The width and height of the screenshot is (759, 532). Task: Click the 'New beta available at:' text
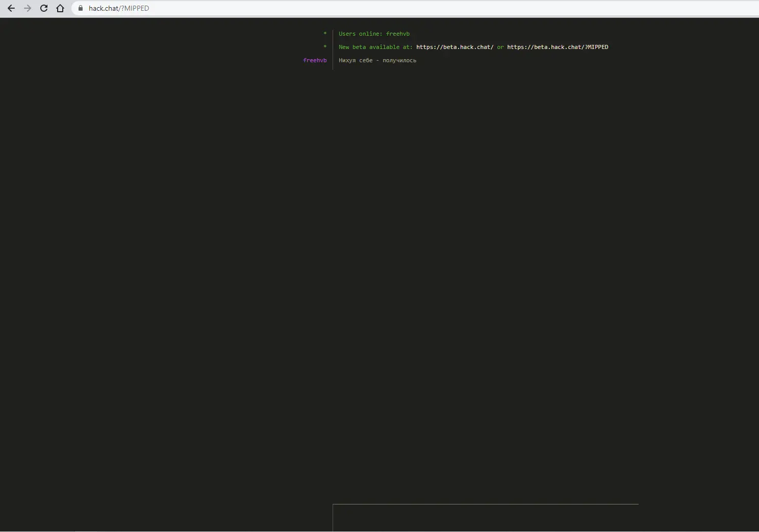point(375,47)
